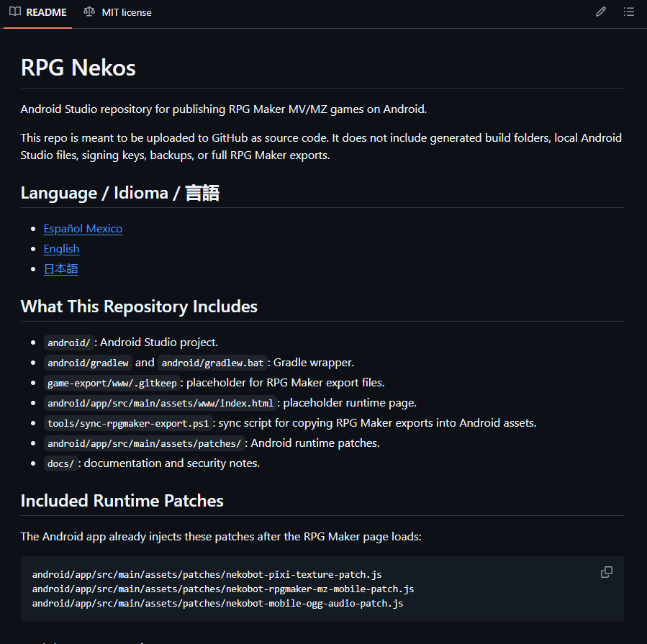The height and width of the screenshot is (644, 647).
Task: Switch to the MIT license tab
Action: coord(117,12)
